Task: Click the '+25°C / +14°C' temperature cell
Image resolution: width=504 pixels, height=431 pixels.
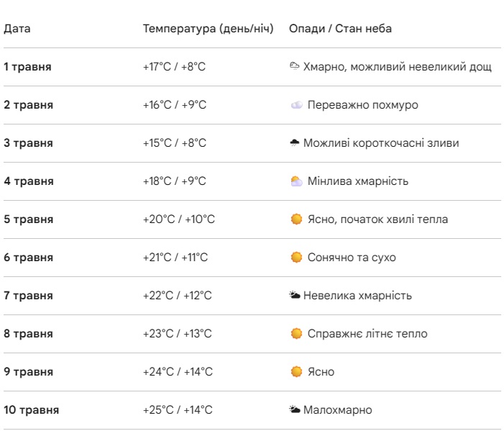Action: pyautogui.click(x=178, y=410)
